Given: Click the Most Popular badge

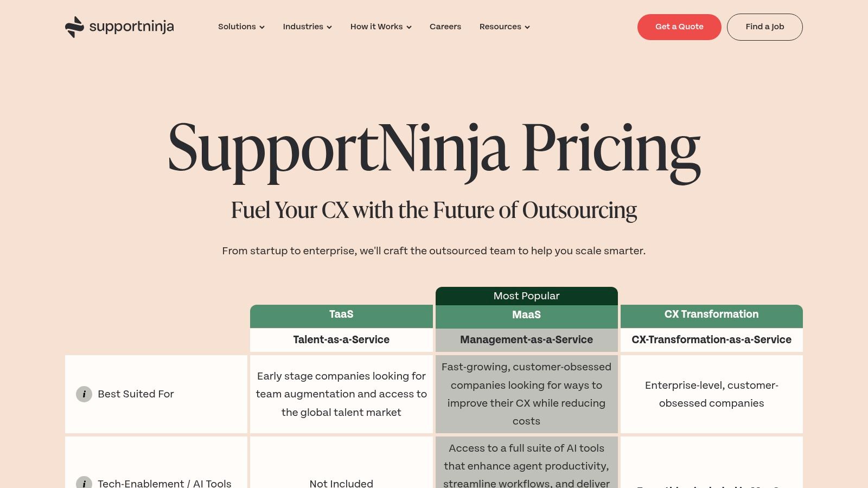Looking at the screenshot, I should pos(526,296).
